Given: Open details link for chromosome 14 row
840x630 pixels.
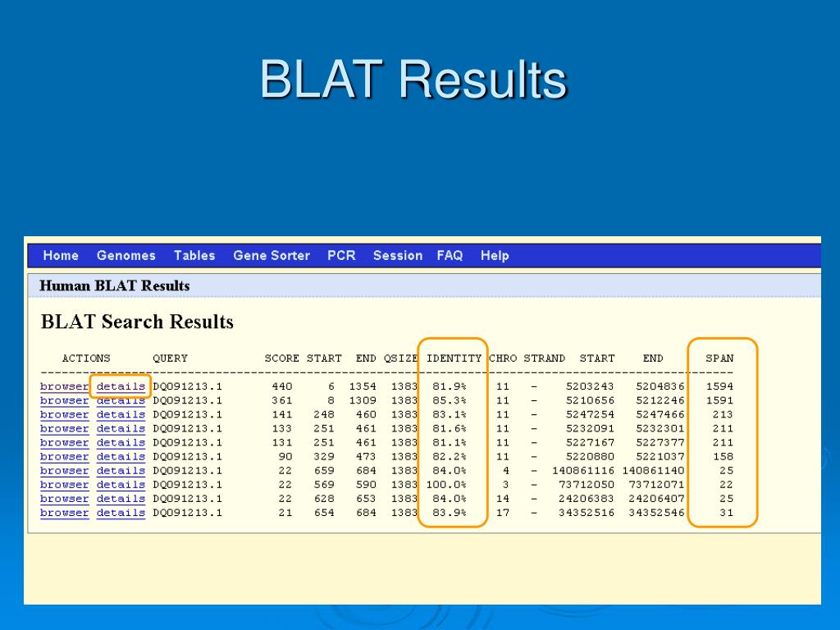Looking at the screenshot, I should [x=121, y=498].
